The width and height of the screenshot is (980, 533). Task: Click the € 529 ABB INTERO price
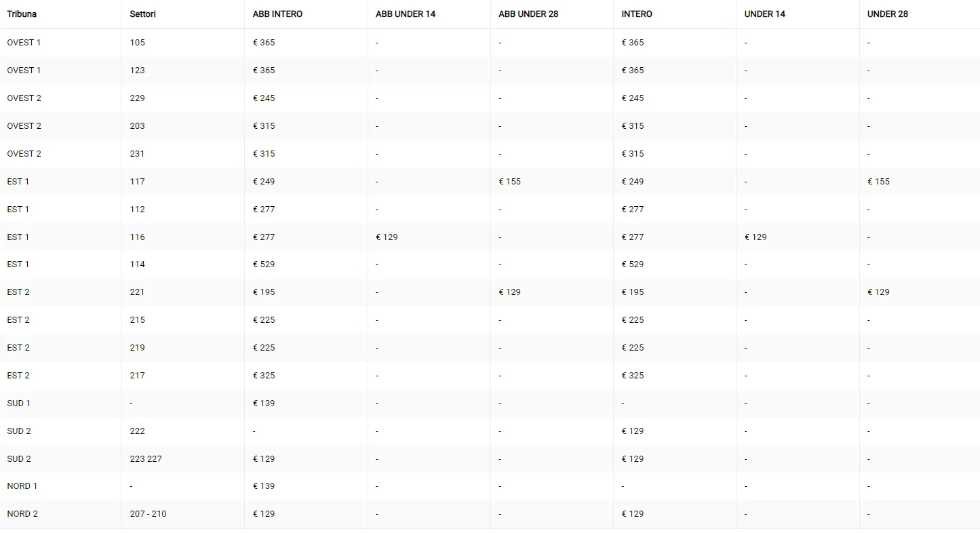pyautogui.click(x=264, y=264)
